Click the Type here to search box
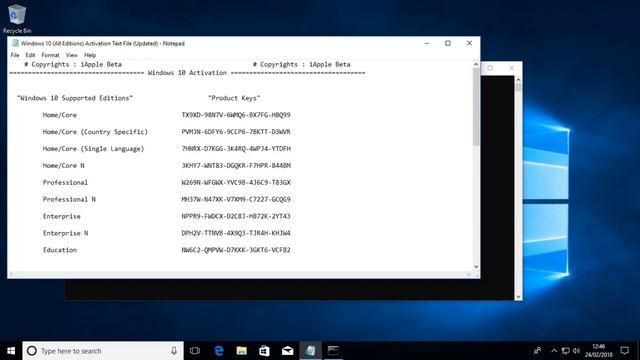This screenshot has height=360, width=640. click(103, 351)
